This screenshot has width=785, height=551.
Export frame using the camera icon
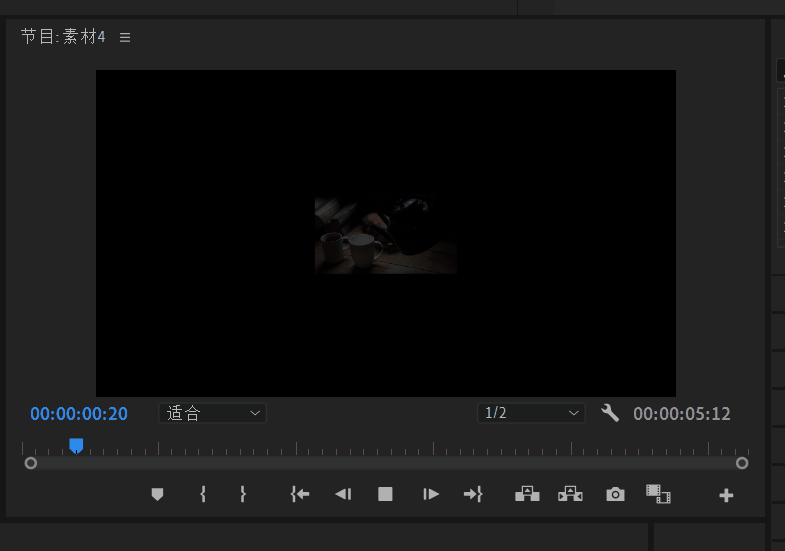click(615, 494)
